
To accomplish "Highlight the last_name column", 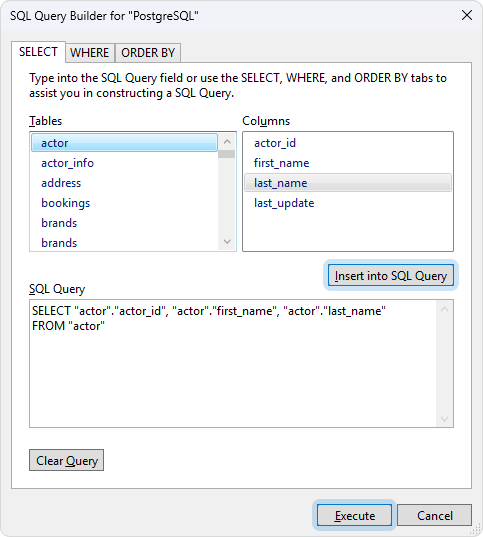I will [348, 183].
